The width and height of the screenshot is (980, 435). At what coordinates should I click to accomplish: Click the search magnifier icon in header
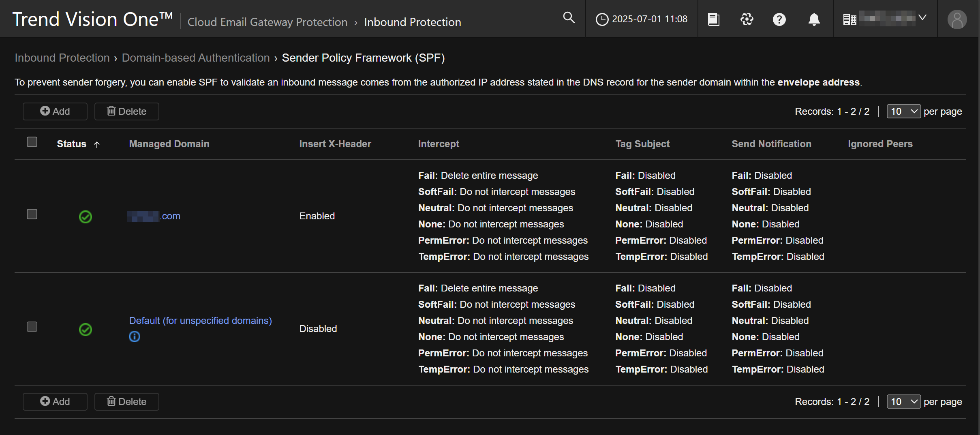pos(569,18)
